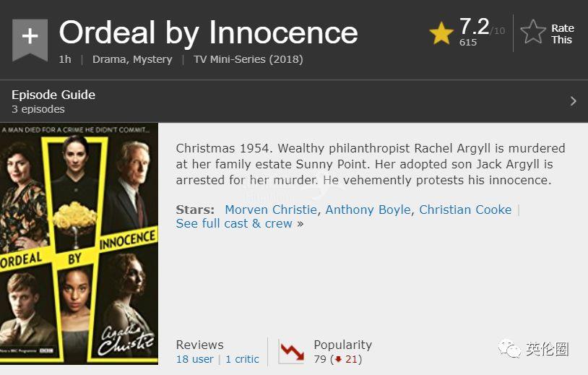Click the popularity trending-down chart icon
This screenshot has width=588, height=375.
[292, 352]
